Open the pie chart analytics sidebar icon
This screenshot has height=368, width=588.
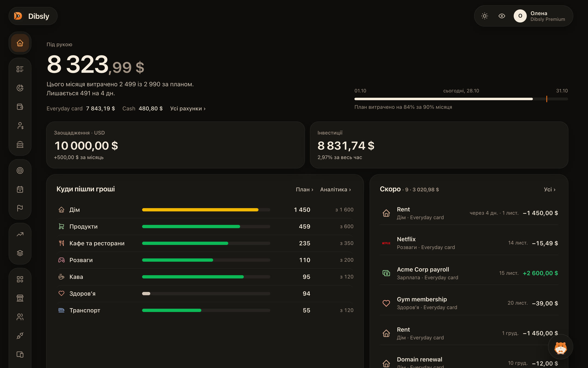tap(20, 88)
